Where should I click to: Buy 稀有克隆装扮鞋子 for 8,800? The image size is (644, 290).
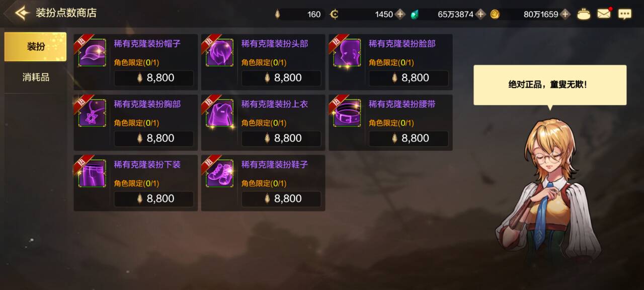point(281,199)
